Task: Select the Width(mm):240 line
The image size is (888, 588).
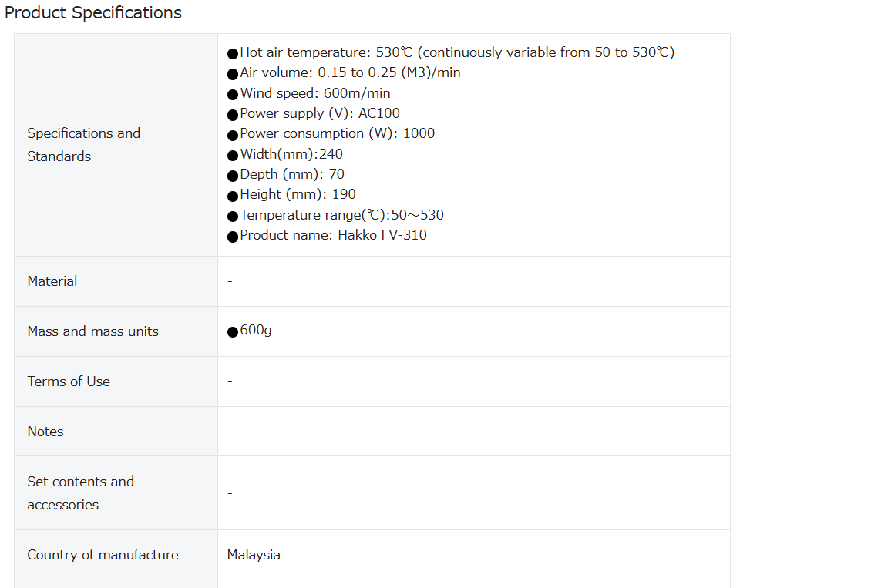Action: 285,154
